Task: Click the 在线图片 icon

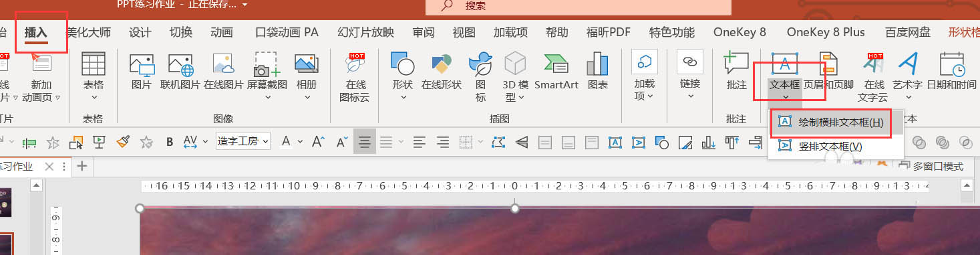Action: pos(223,72)
